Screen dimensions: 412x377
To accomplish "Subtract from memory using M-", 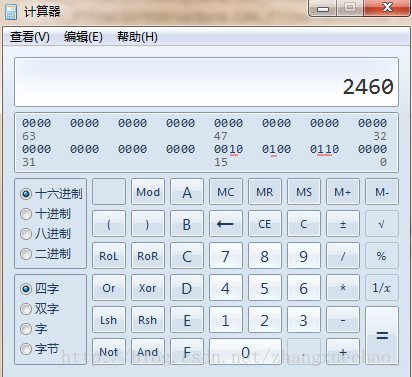I will coord(382,192).
